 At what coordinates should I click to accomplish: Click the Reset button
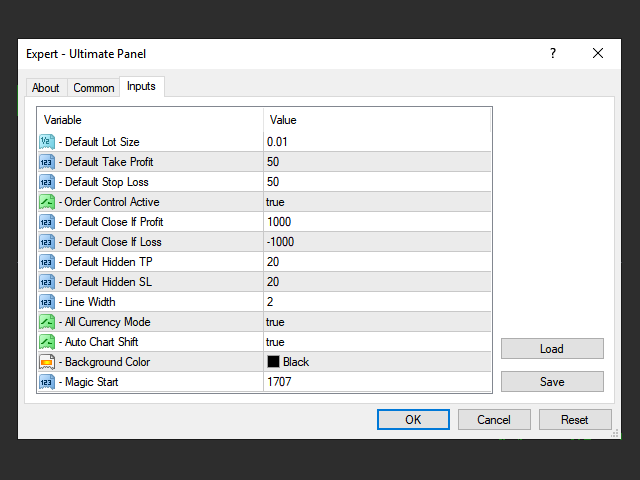coord(575,420)
